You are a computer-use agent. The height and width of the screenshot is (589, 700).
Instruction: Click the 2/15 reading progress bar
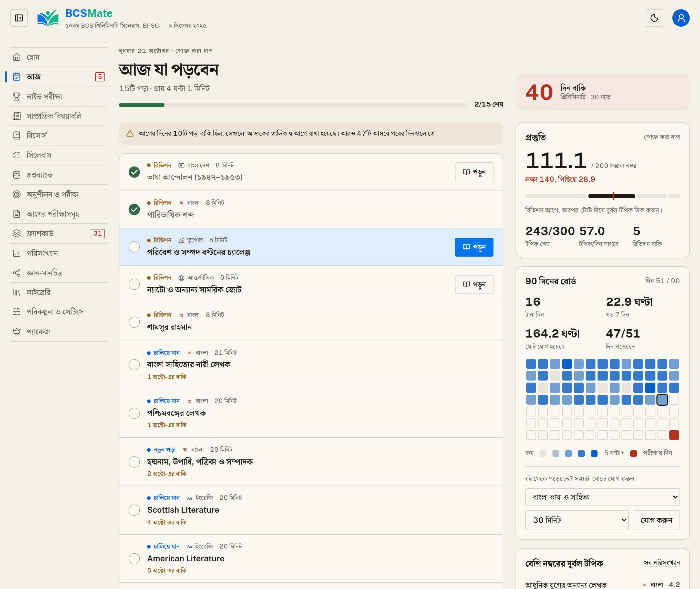coord(293,105)
